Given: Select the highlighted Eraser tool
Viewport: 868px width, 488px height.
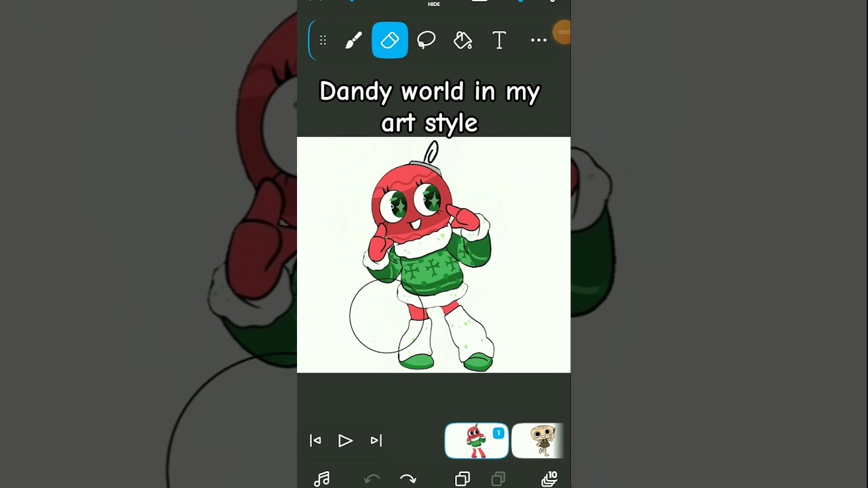Looking at the screenshot, I should pos(390,41).
